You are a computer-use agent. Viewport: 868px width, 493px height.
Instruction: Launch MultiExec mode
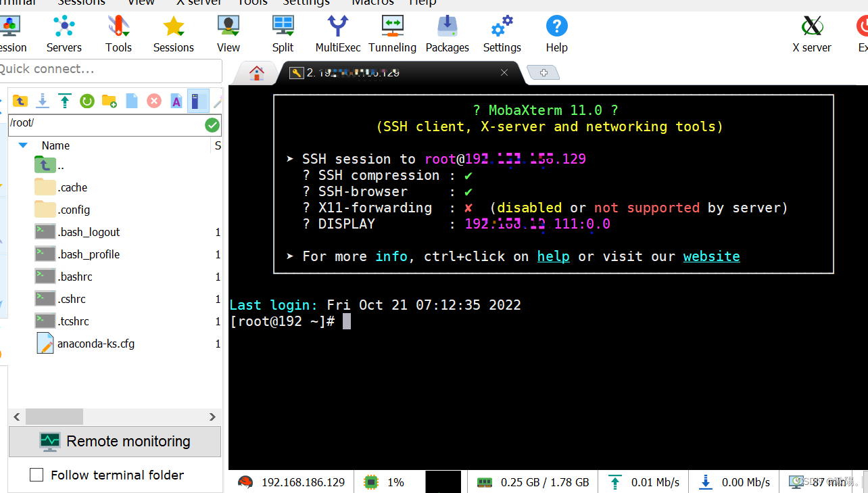point(338,34)
